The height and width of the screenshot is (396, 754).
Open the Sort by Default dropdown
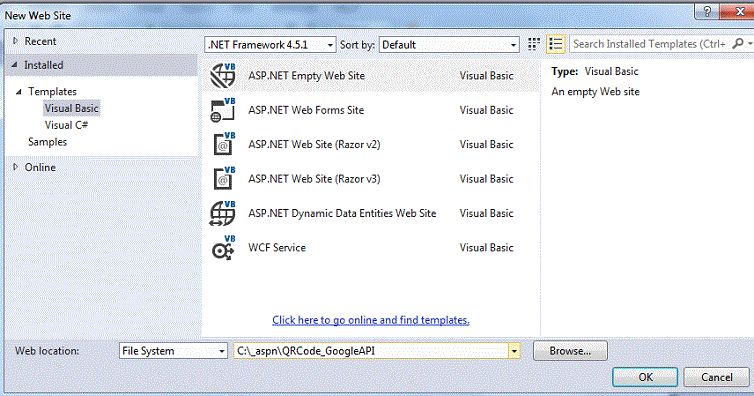[x=449, y=45]
